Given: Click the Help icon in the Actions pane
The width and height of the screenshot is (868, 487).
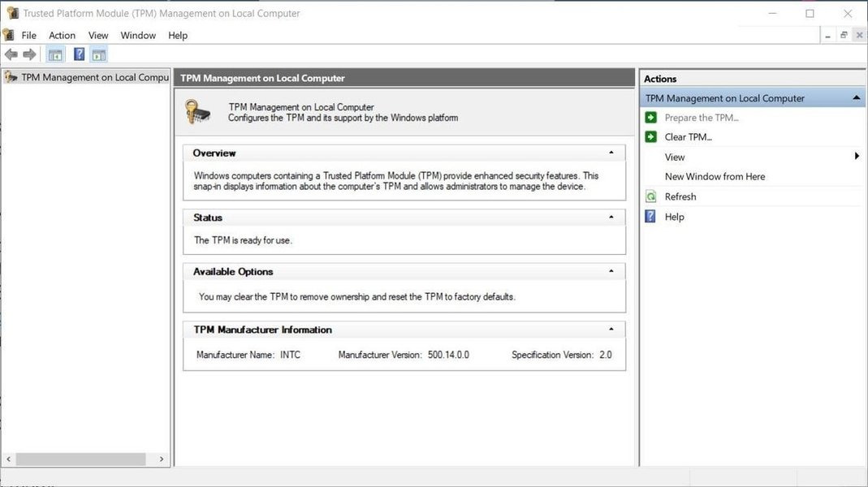Looking at the screenshot, I should [x=650, y=216].
